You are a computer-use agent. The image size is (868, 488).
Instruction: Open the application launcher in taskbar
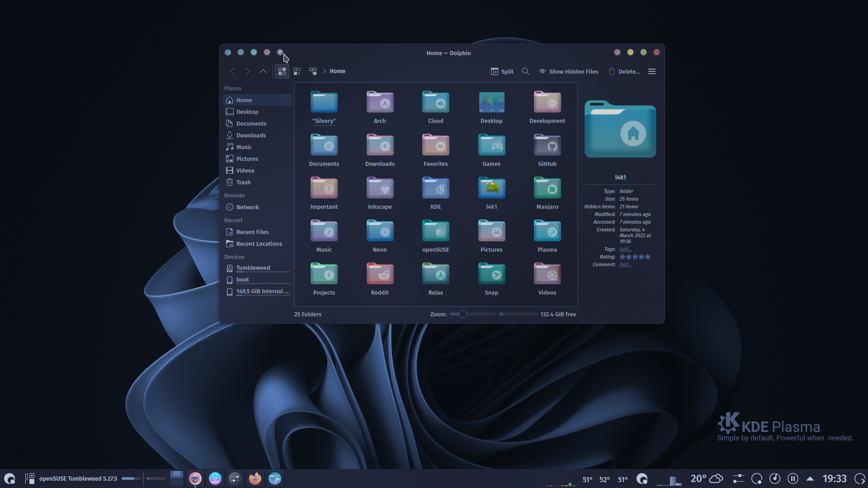9,479
